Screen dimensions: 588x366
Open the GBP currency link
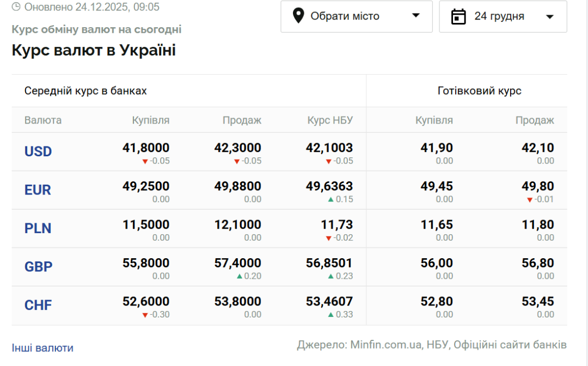[x=38, y=267]
